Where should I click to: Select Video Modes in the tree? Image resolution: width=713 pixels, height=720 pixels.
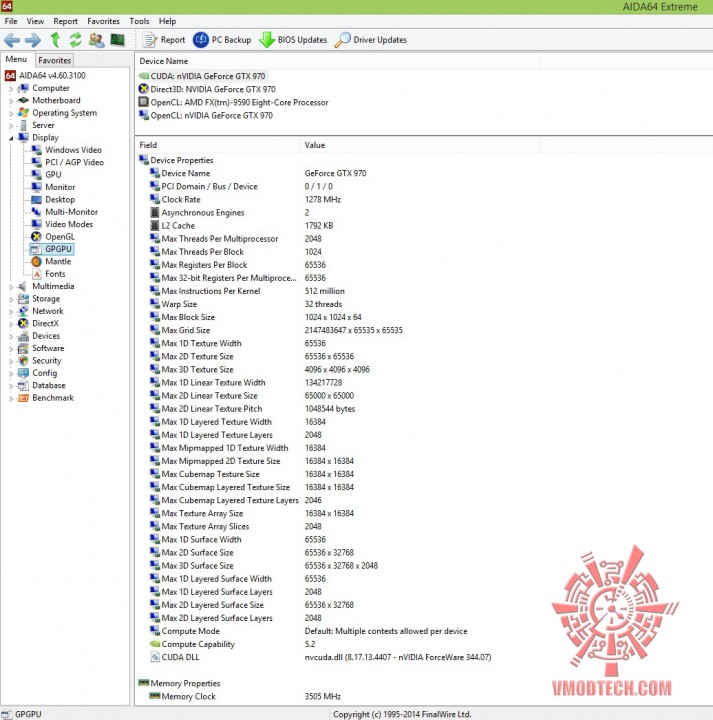(62, 224)
